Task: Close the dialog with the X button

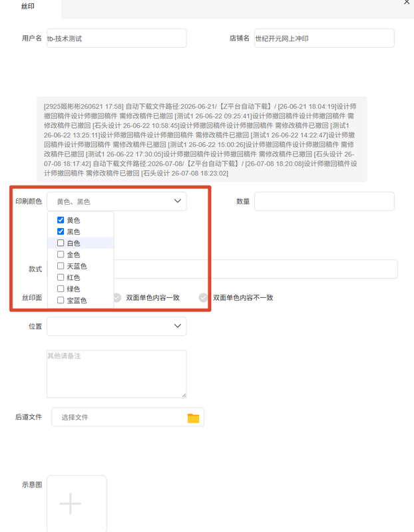Action: tap(407, 2)
